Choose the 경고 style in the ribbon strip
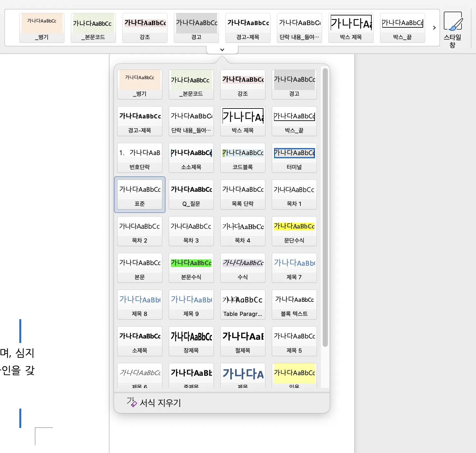The height and width of the screenshot is (453, 476). (x=196, y=28)
